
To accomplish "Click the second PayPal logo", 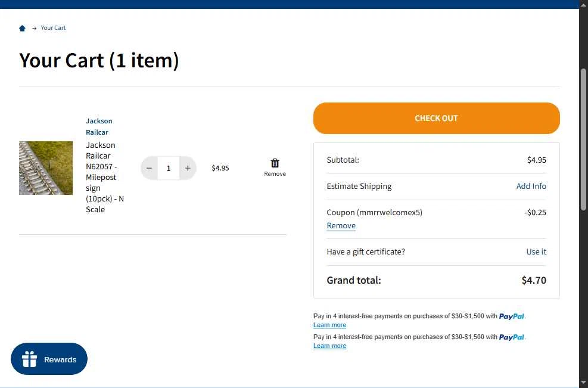I will 512,337.
